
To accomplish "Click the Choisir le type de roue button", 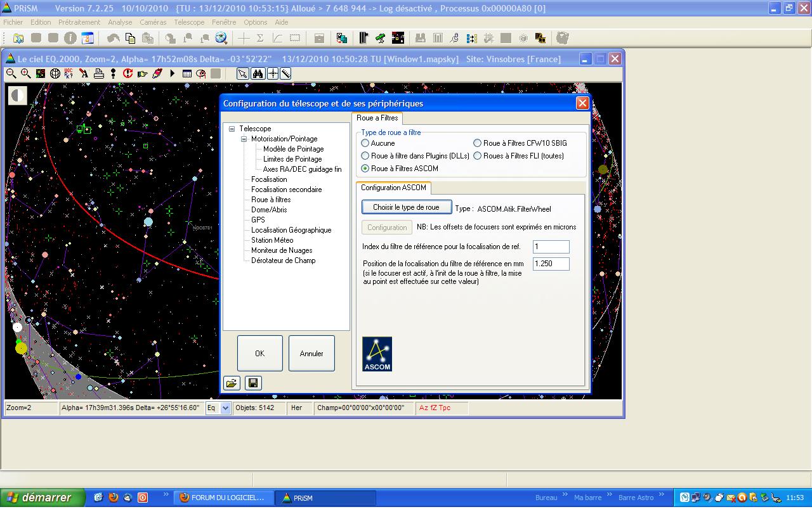I will click(406, 207).
